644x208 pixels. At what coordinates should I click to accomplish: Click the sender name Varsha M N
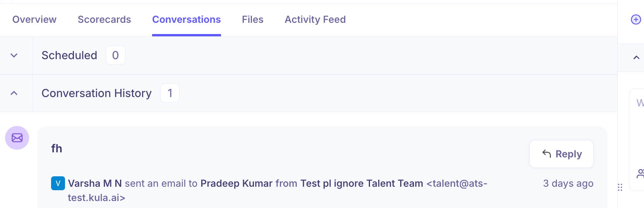(95, 183)
